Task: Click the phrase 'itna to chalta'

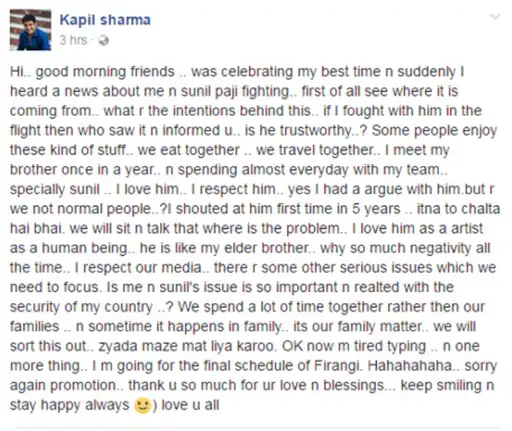Action: click(458, 209)
